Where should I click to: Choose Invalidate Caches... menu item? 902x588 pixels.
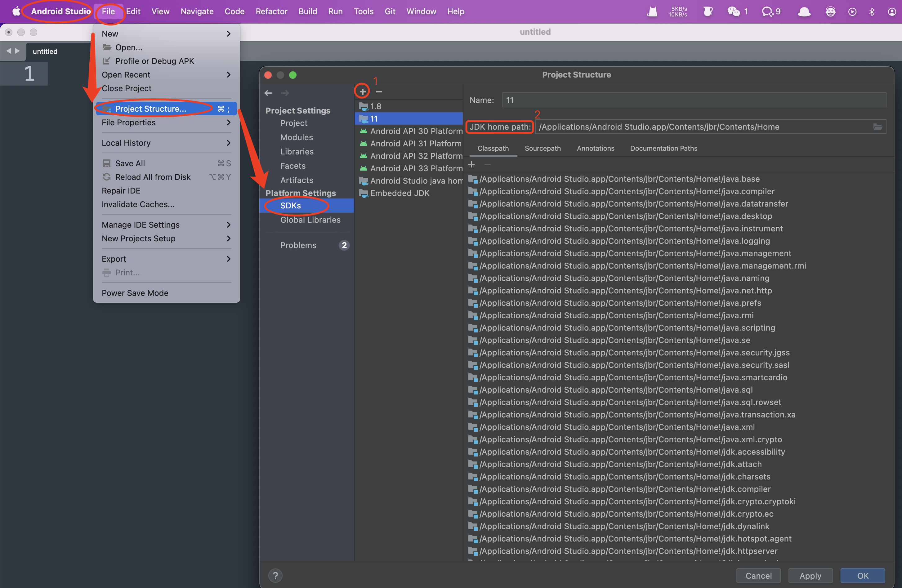(166, 204)
